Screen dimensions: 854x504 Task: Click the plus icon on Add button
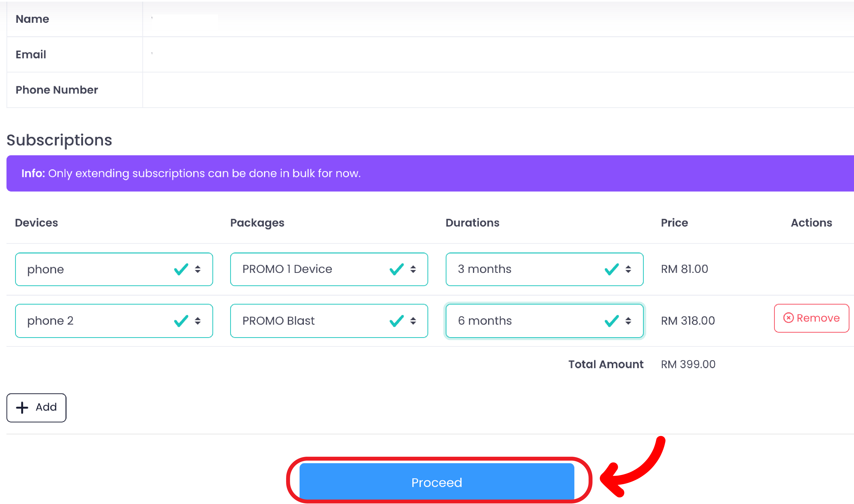coord(22,408)
